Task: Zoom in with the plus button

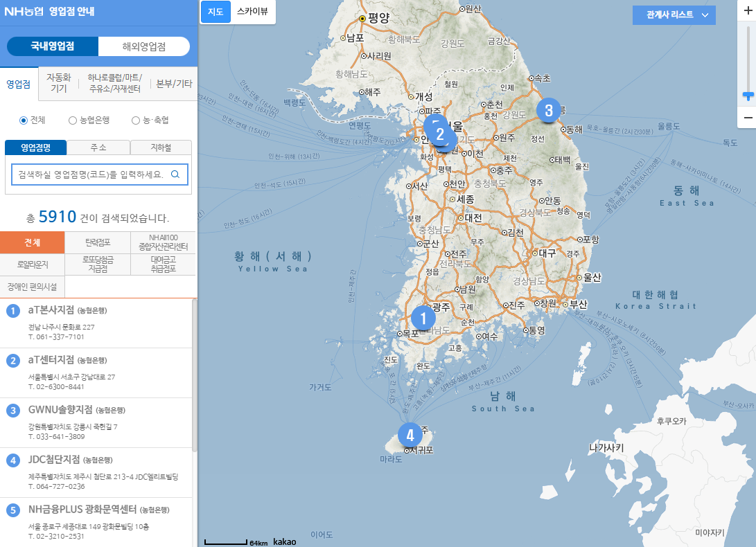Action: click(748, 10)
